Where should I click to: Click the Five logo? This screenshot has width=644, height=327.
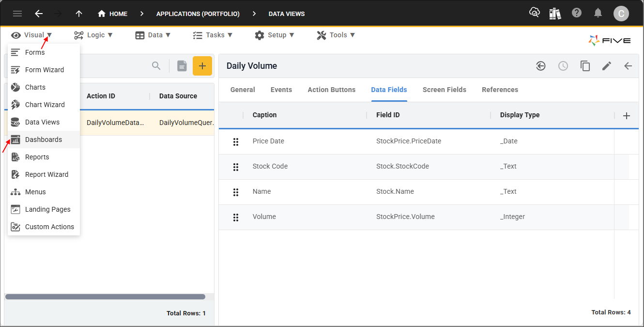click(610, 41)
